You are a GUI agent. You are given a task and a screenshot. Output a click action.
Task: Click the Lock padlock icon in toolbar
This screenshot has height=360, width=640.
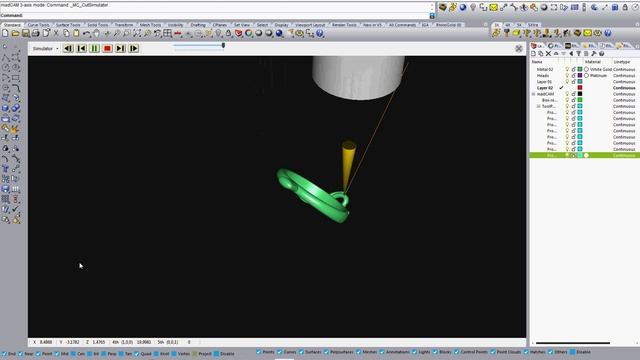click(x=229, y=33)
